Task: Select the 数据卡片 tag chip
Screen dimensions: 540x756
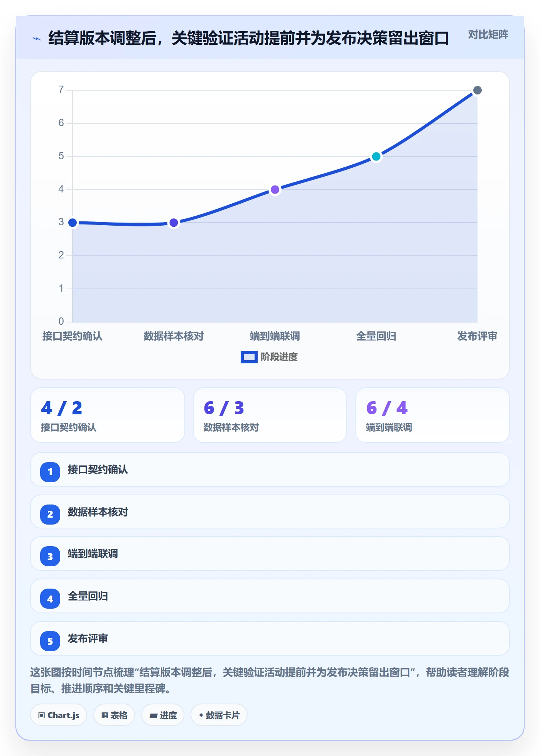Action: tap(219, 715)
